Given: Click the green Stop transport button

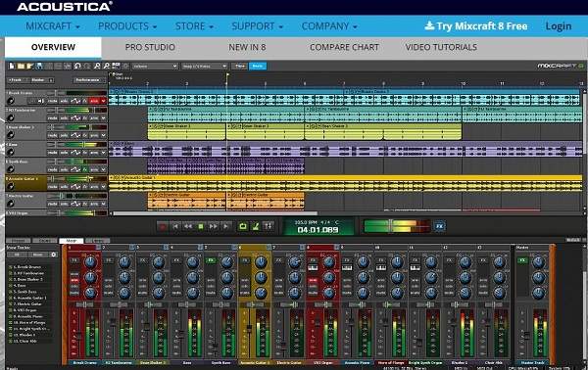Looking at the screenshot, I should (201, 226).
